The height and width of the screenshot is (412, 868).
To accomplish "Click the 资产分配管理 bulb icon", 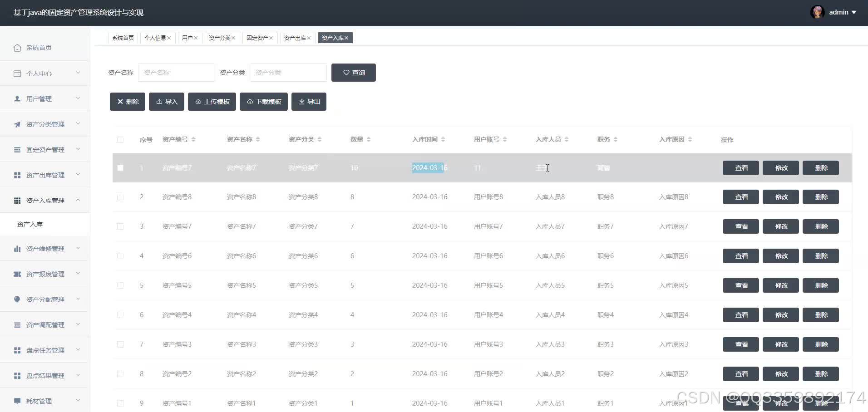I will coord(17,299).
